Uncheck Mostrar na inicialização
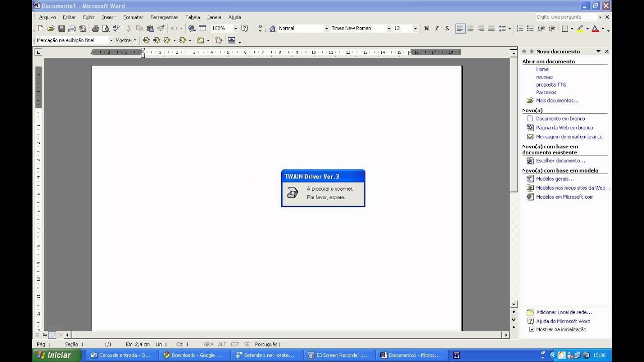Image resolution: width=644 pixels, height=362 pixels. 532,330
